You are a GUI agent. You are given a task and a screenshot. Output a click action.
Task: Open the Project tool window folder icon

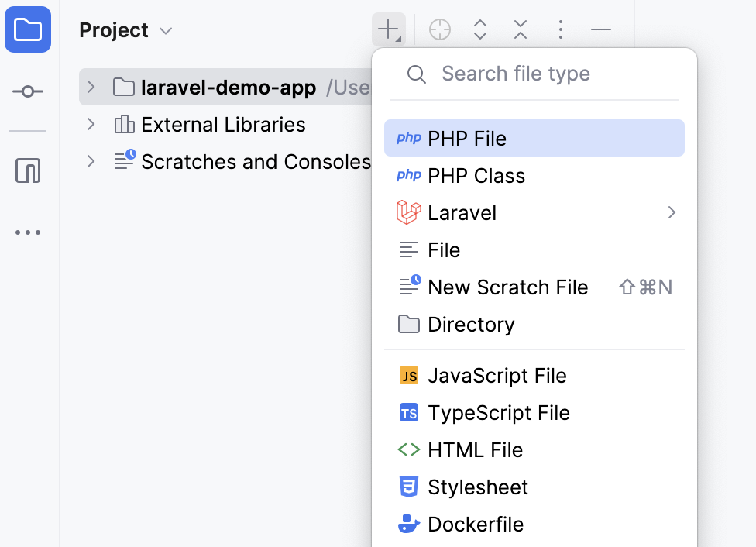(28, 30)
